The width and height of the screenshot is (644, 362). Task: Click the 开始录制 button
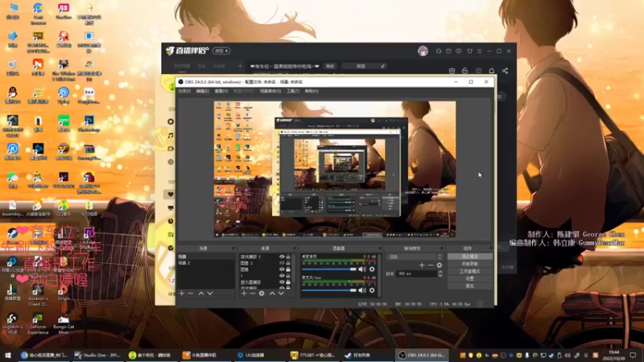(470, 264)
